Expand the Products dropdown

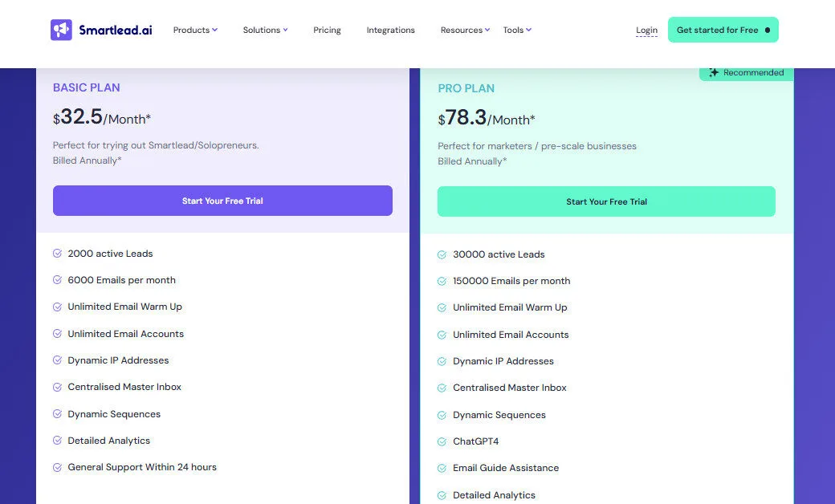pos(194,30)
